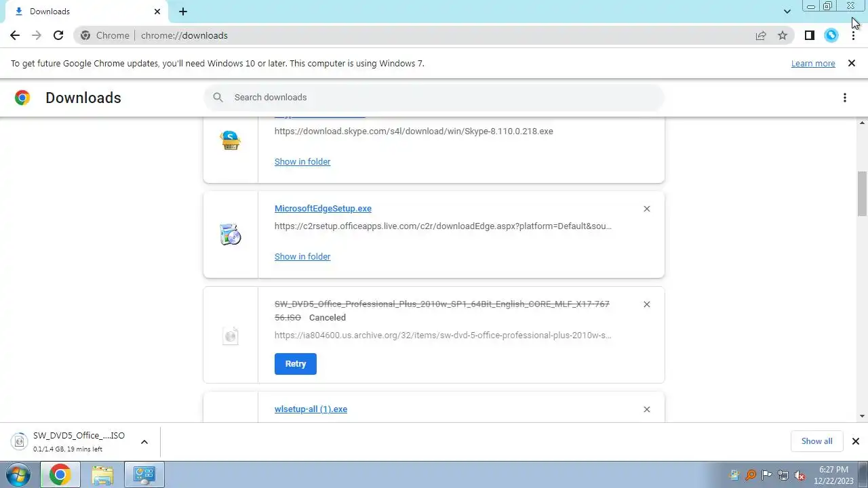Click the scrollbar up arrow

coord(863,123)
